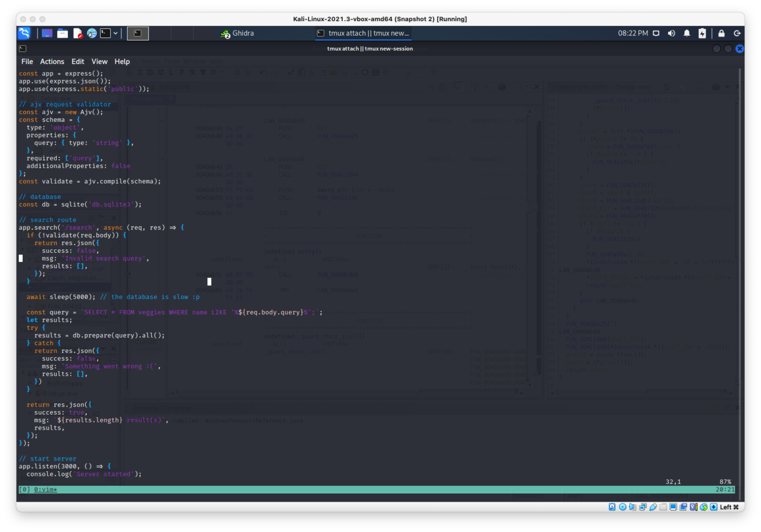Click the terminal window title icon
761x532 pixels.
point(23,49)
